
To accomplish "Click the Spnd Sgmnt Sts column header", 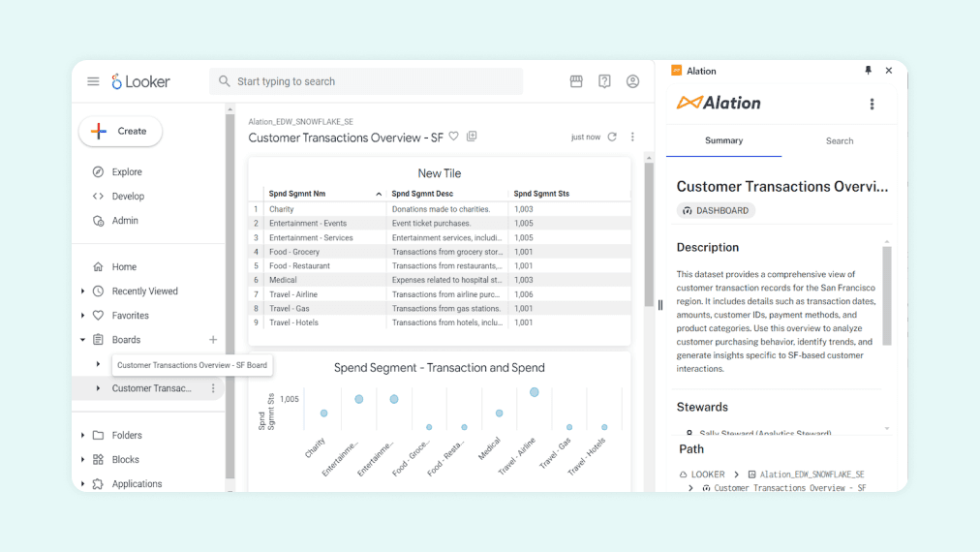I will (x=541, y=194).
